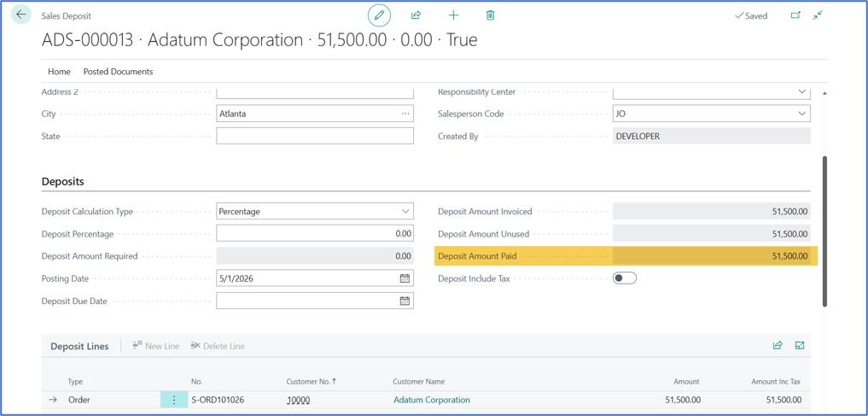Click the Deposit Percentage input field
Viewport: 868px width, 416px height.
[315, 234]
